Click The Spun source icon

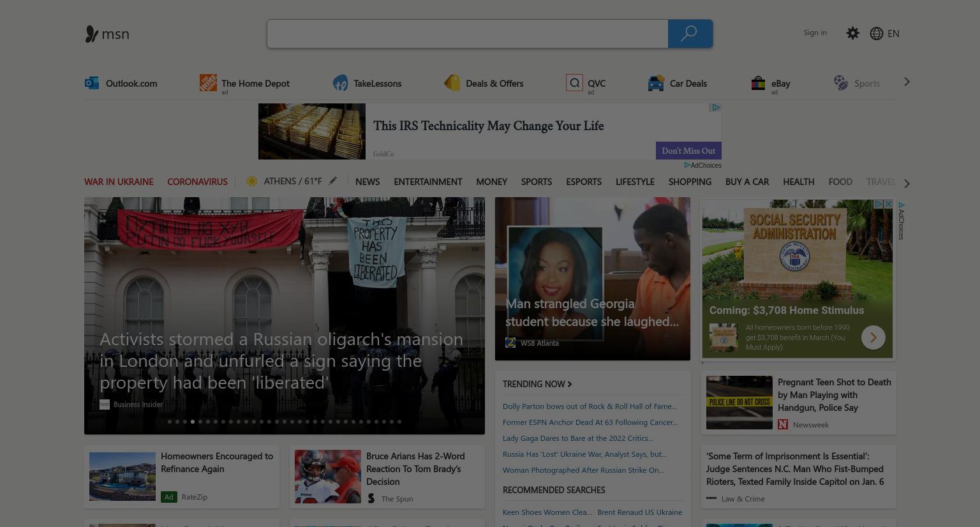371,498
